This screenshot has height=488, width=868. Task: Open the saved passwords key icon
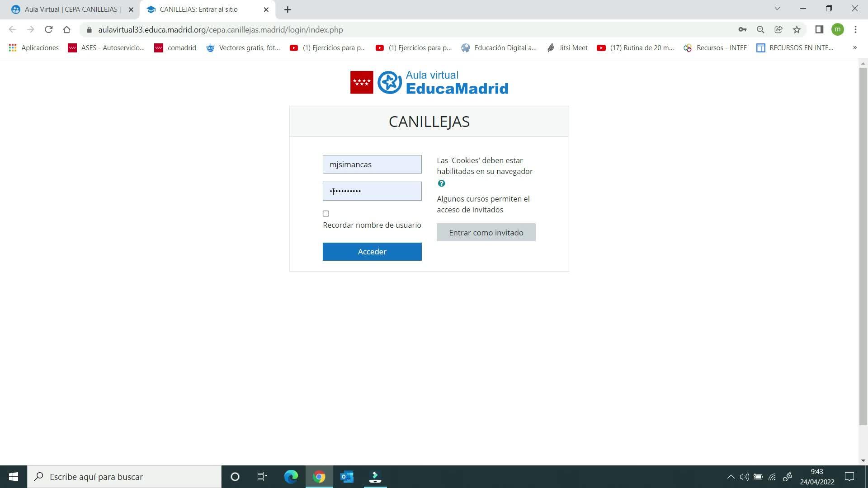tap(742, 30)
